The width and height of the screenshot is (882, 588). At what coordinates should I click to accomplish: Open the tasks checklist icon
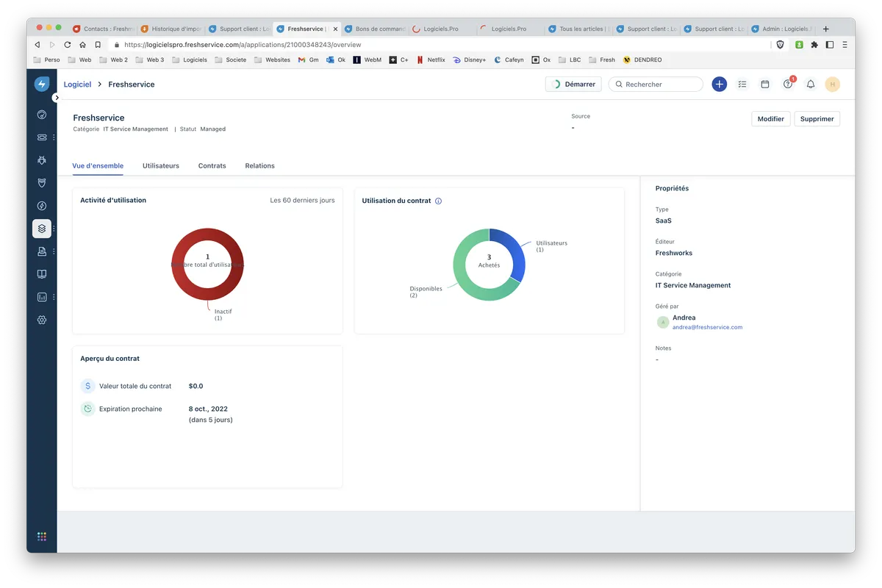pyautogui.click(x=742, y=85)
